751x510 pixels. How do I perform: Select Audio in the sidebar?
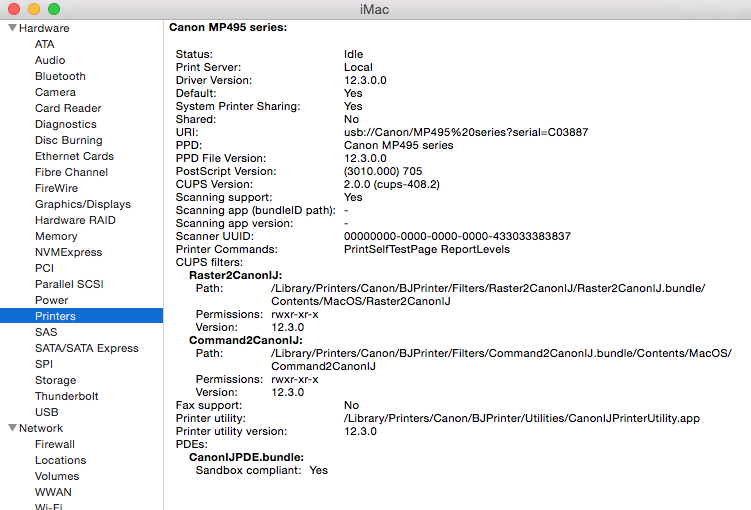(x=50, y=60)
